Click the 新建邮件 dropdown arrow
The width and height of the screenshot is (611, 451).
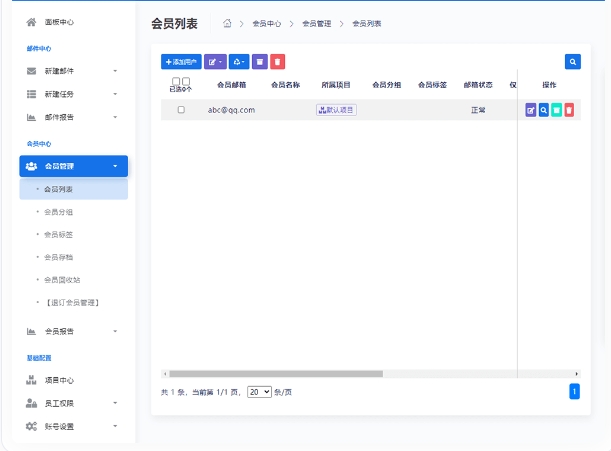(115, 71)
